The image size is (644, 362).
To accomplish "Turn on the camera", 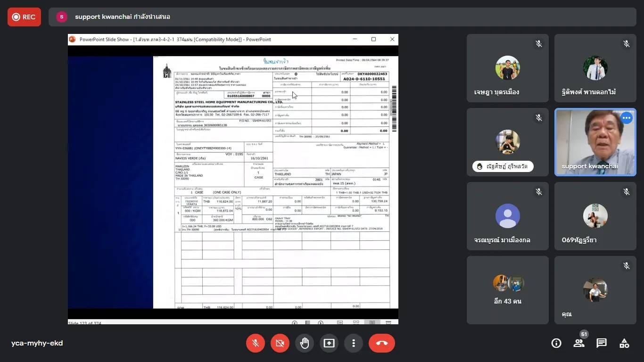I will [280, 343].
